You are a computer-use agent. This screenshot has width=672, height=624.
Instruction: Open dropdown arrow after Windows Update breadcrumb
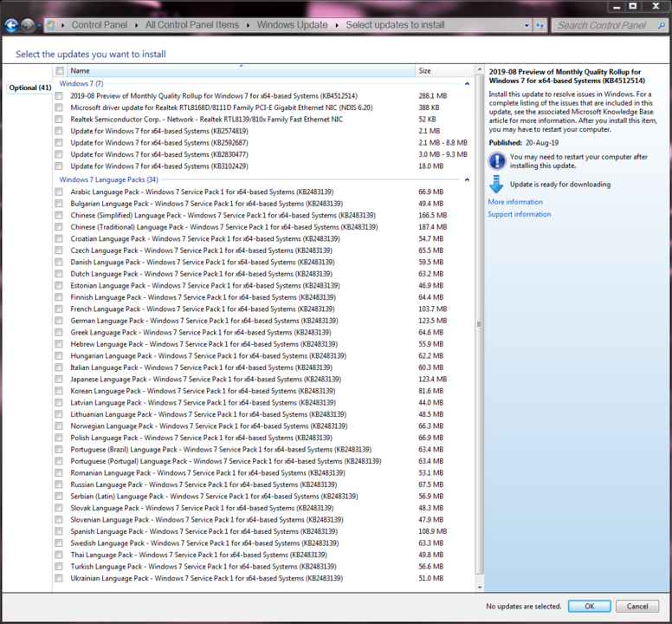pyautogui.click(x=337, y=25)
